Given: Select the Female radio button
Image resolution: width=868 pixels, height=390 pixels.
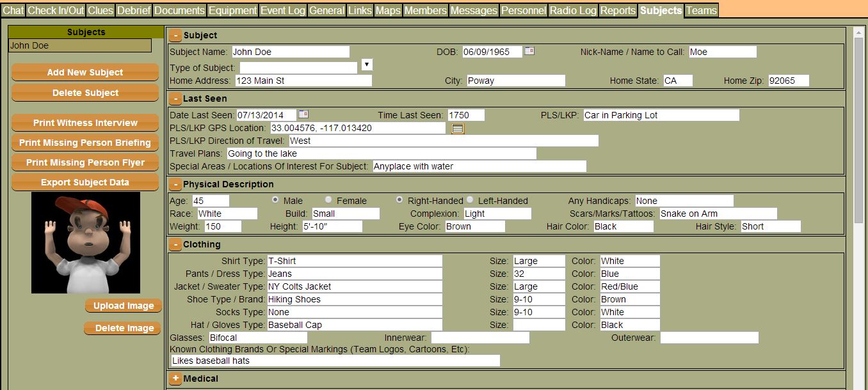Looking at the screenshot, I should pyautogui.click(x=328, y=200).
